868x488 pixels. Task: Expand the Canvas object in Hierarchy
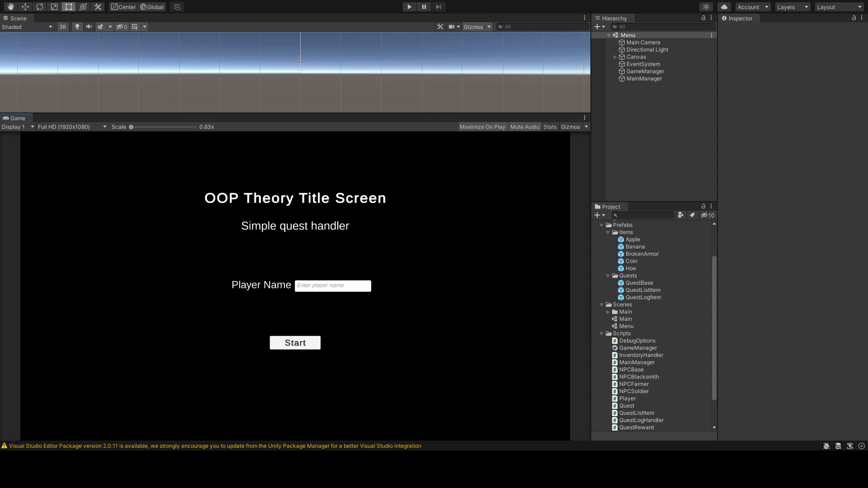(x=615, y=57)
